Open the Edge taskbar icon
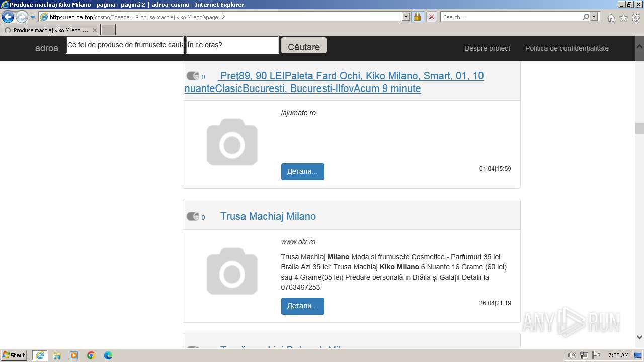 pos(108,355)
